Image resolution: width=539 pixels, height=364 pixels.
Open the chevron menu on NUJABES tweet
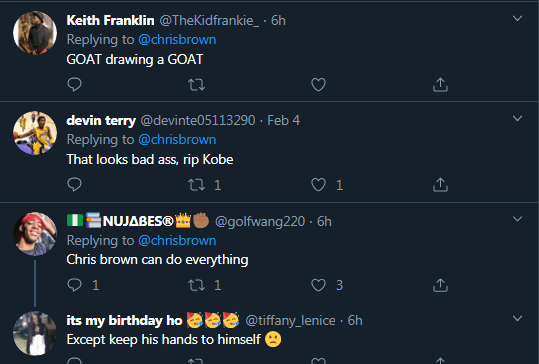click(x=517, y=219)
